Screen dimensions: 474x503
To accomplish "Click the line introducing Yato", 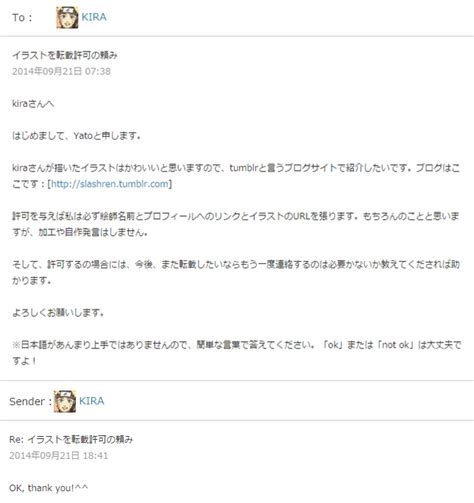I will point(76,136).
